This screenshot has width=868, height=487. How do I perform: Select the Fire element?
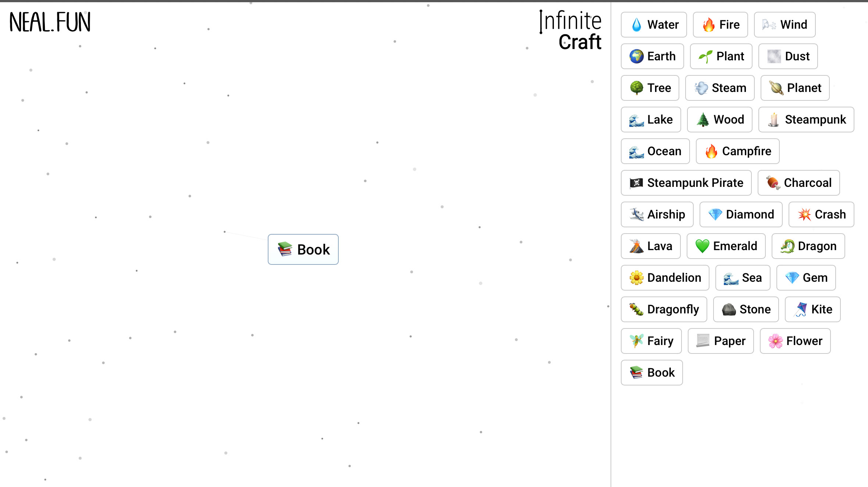(x=720, y=24)
